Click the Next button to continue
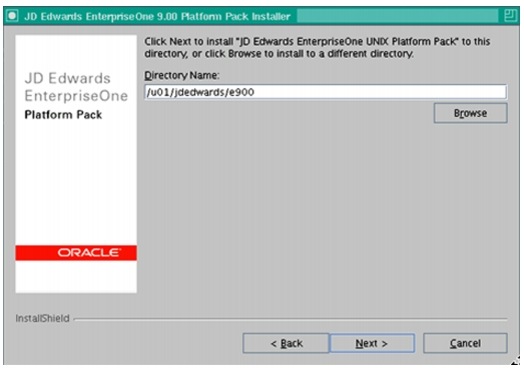This screenshot has width=524, height=386. pos(372,343)
